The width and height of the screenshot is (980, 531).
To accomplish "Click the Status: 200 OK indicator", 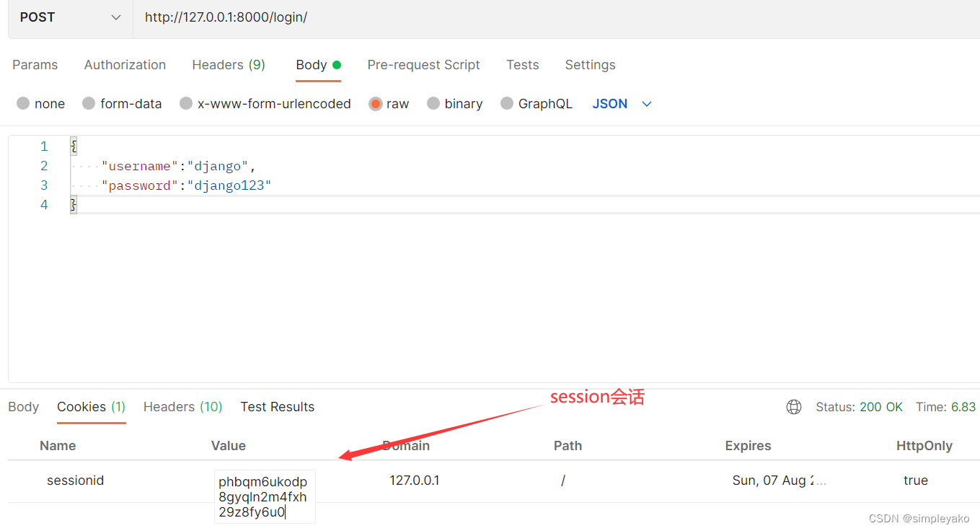I will click(859, 407).
